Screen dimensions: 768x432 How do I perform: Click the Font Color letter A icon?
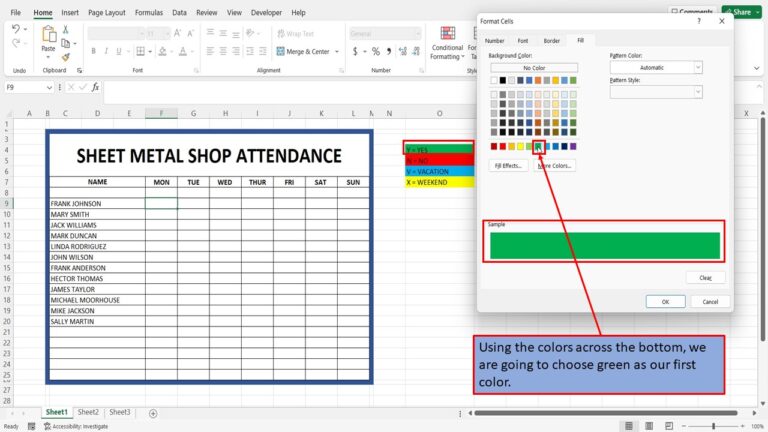click(183, 51)
